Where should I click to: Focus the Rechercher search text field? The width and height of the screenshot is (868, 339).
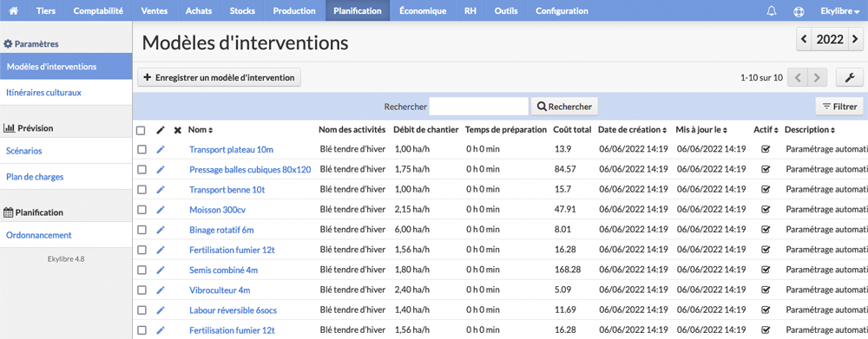click(479, 106)
